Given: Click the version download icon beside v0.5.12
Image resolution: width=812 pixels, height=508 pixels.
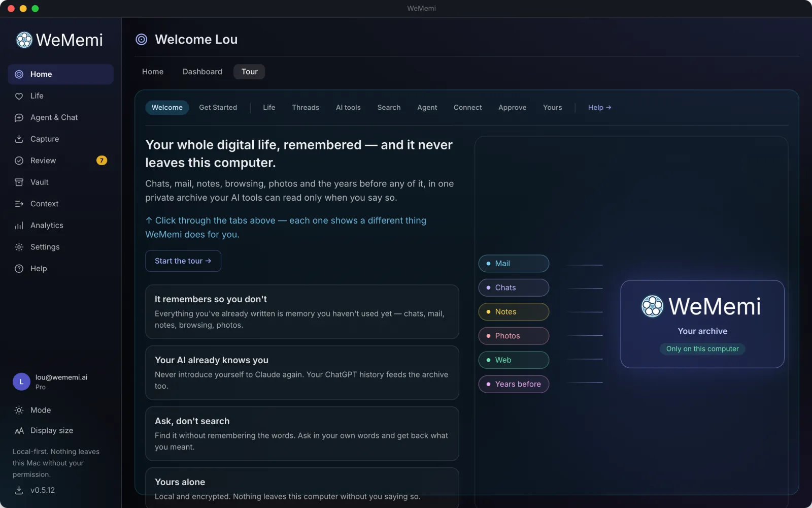Looking at the screenshot, I should point(19,490).
